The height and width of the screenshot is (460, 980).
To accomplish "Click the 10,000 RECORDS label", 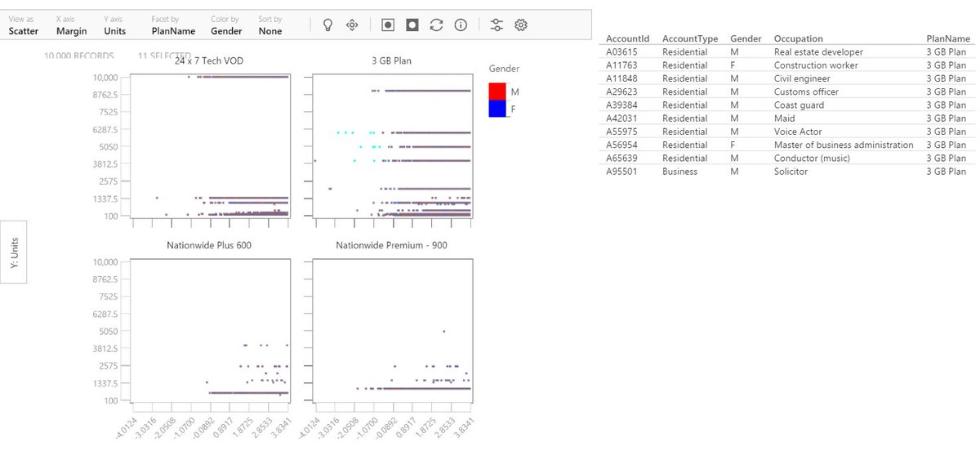I will pyautogui.click(x=79, y=56).
